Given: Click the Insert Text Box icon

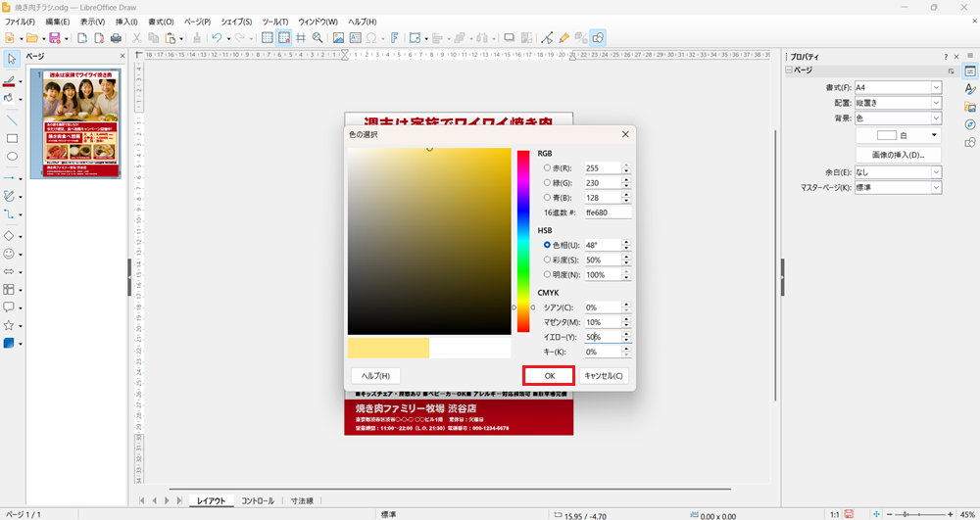Looking at the screenshot, I should 355,38.
